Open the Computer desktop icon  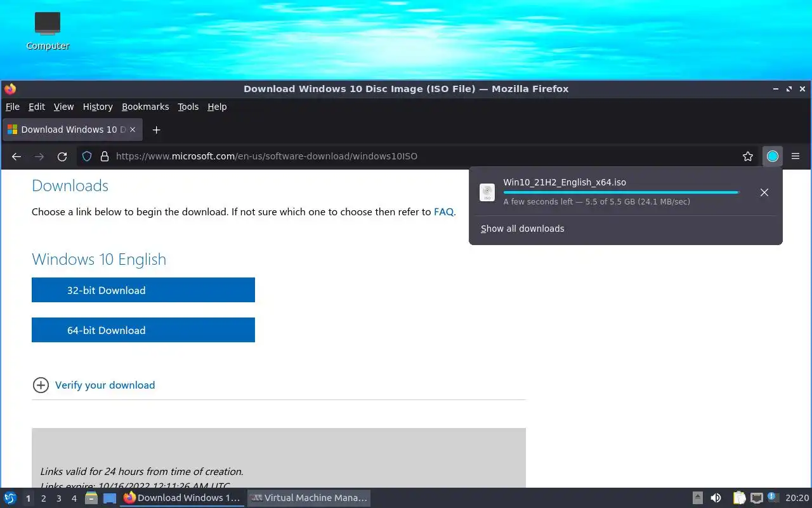tap(48, 30)
